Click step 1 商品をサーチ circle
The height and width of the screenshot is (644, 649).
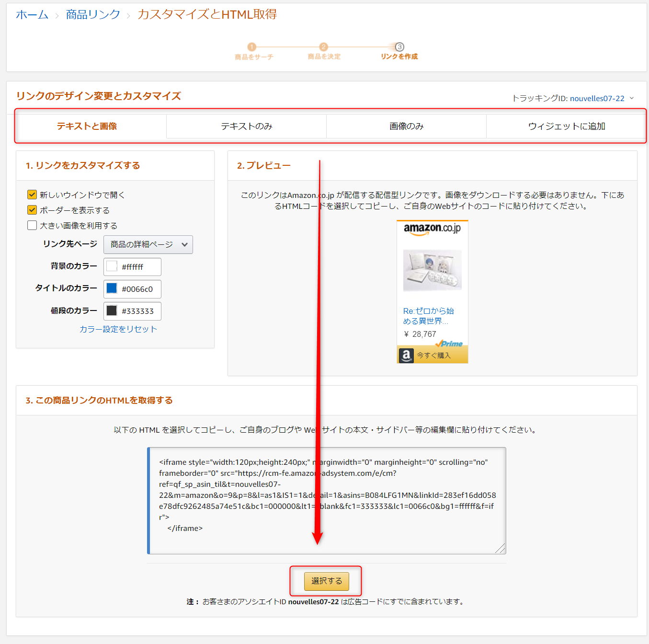(x=252, y=46)
